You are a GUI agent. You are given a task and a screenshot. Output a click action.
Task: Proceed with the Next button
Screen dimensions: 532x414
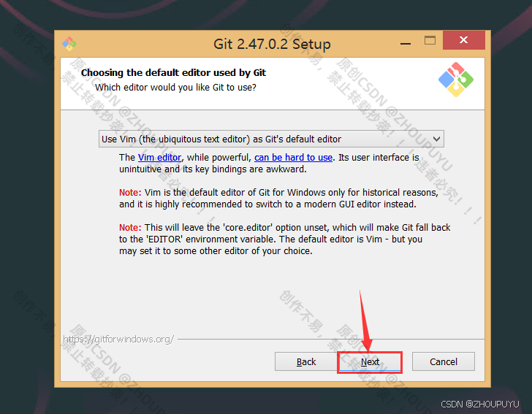click(x=370, y=362)
